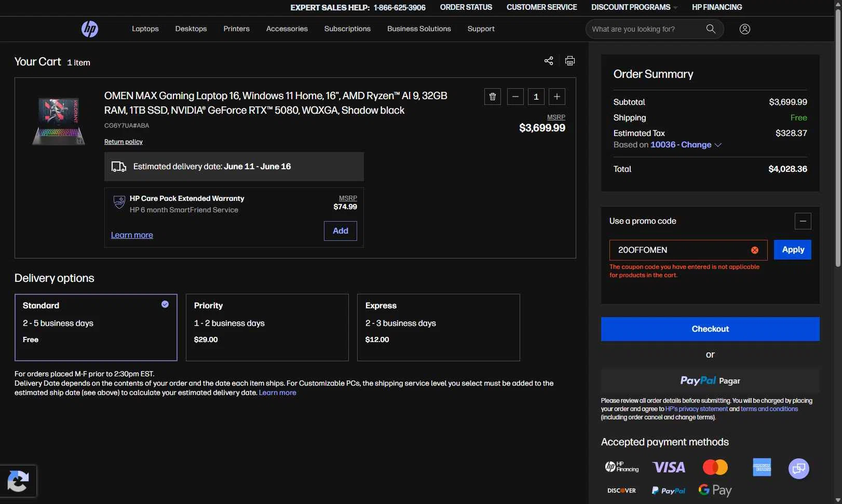Open the chat support bubble icon
The width and height of the screenshot is (842, 504).
(x=799, y=469)
